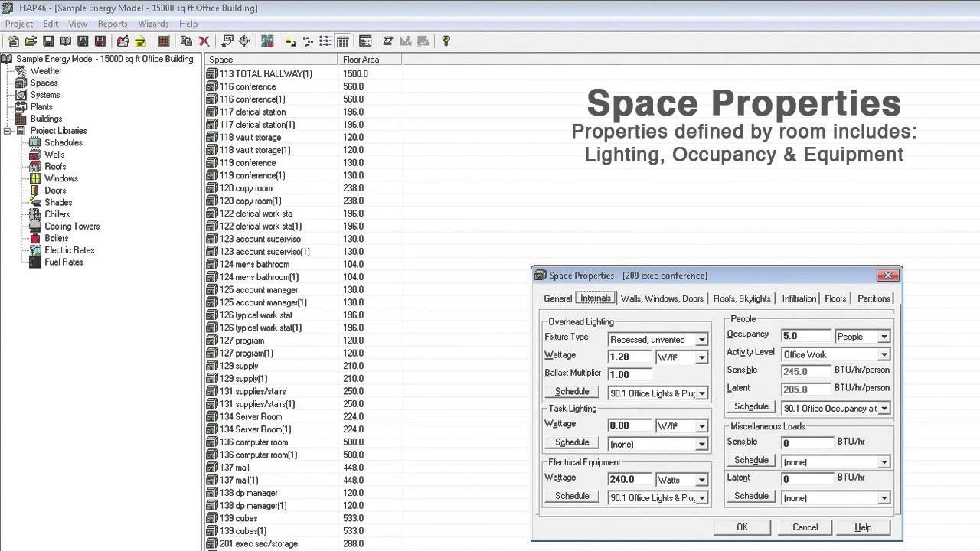
Task: Click Cancel in Space Properties dialog
Action: pyautogui.click(x=805, y=527)
